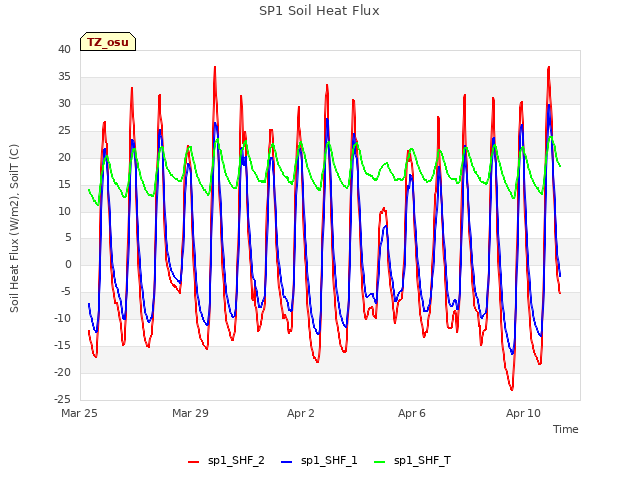Image resolution: width=640 pixels, height=480 pixels.
Task: Click the -5 y-axis tick label
Action: pos(65,291)
